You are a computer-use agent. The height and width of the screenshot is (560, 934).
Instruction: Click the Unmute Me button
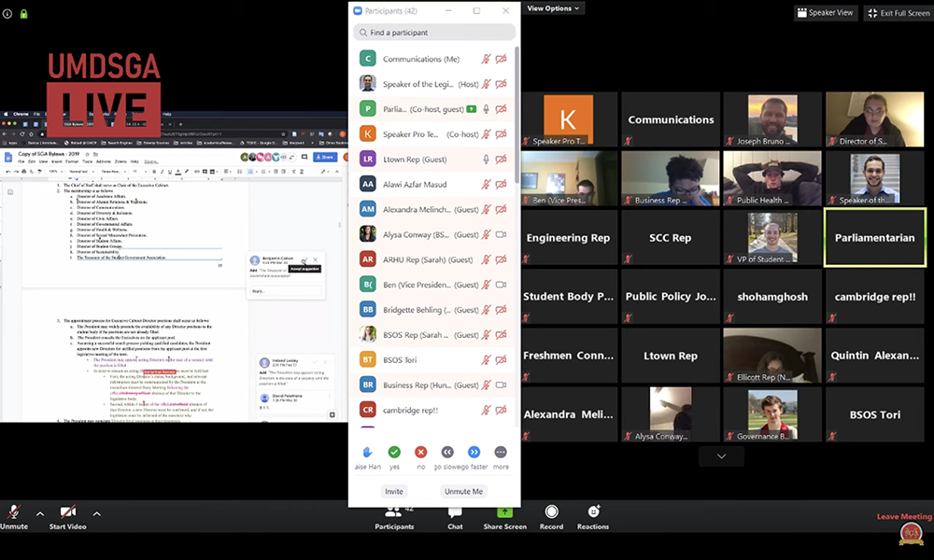(x=464, y=491)
